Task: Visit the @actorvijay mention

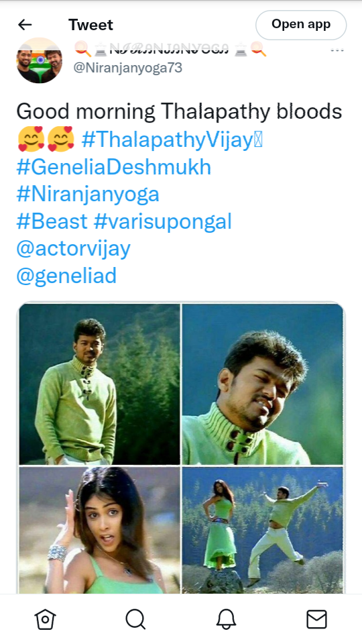Action: click(74, 249)
